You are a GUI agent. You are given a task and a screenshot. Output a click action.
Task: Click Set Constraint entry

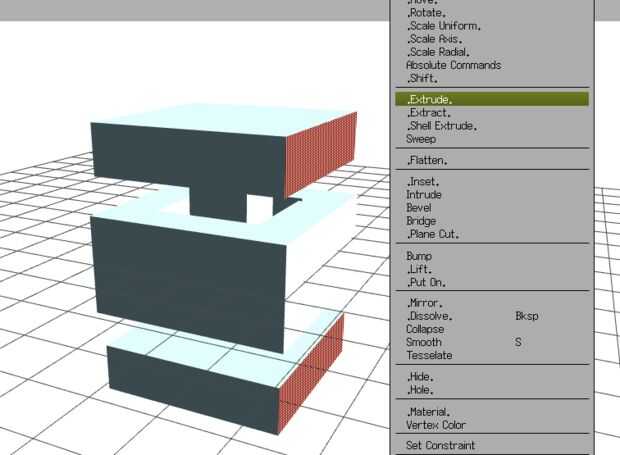[492, 445]
